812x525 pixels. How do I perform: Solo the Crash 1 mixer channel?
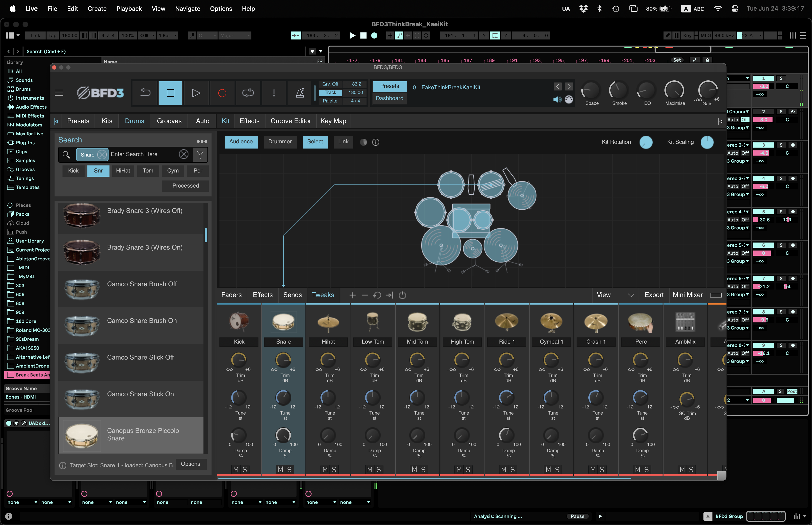click(602, 470)
